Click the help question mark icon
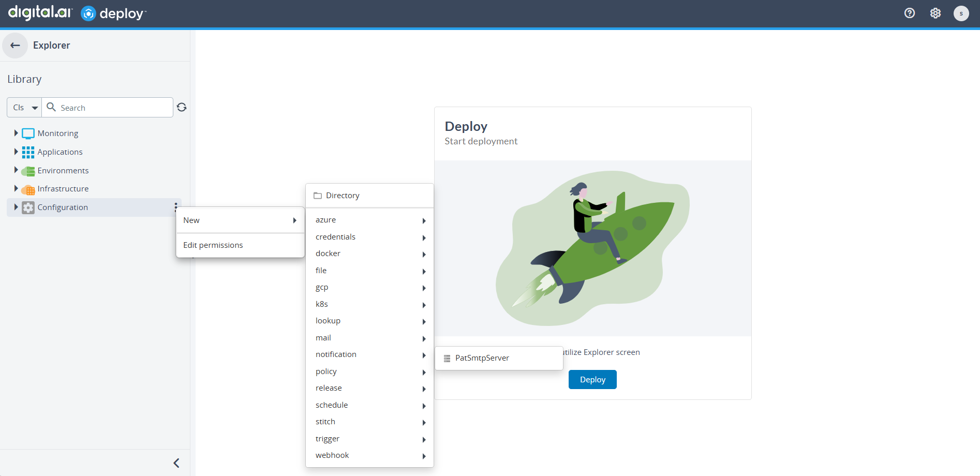The image size is (980, 476). pyautogui.click(x=909, y=13)
